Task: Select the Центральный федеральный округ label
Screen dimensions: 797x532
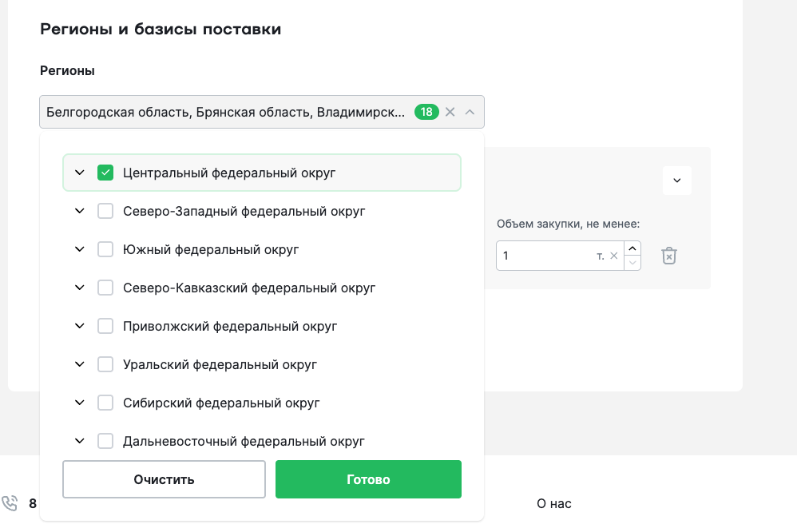Action: pyautogui.click(x=229, y=173)
